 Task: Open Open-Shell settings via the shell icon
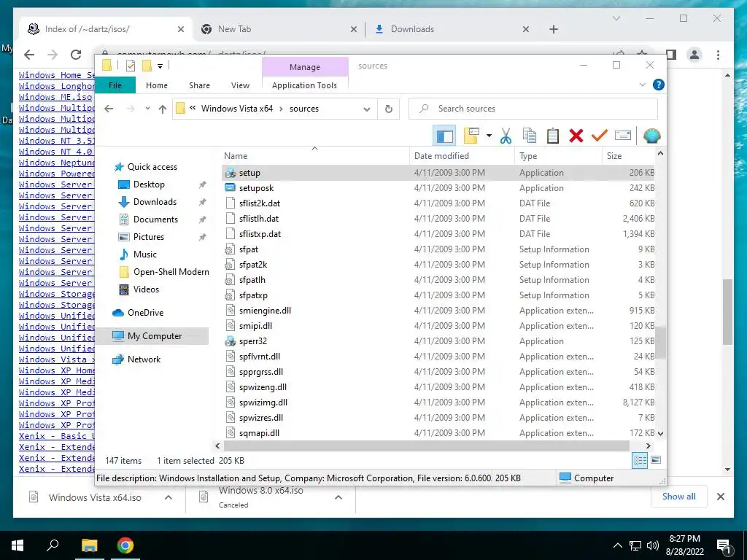point(651,136)
